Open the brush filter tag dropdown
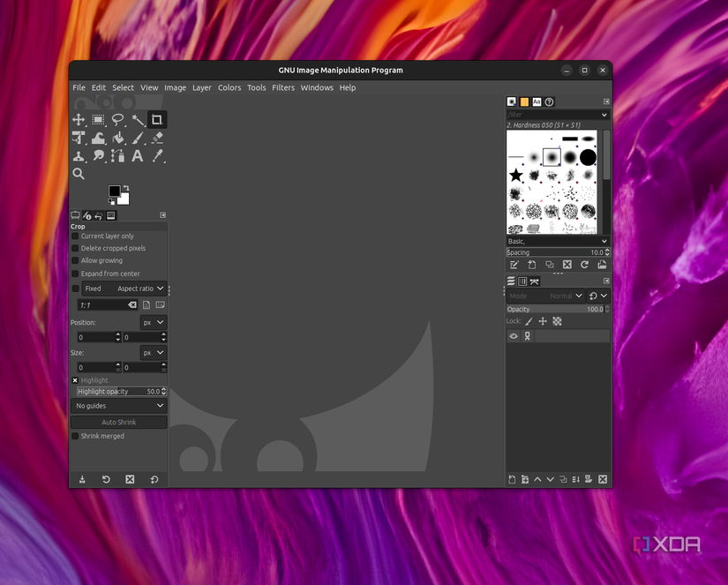728x585 pixels. coord(604,115)
